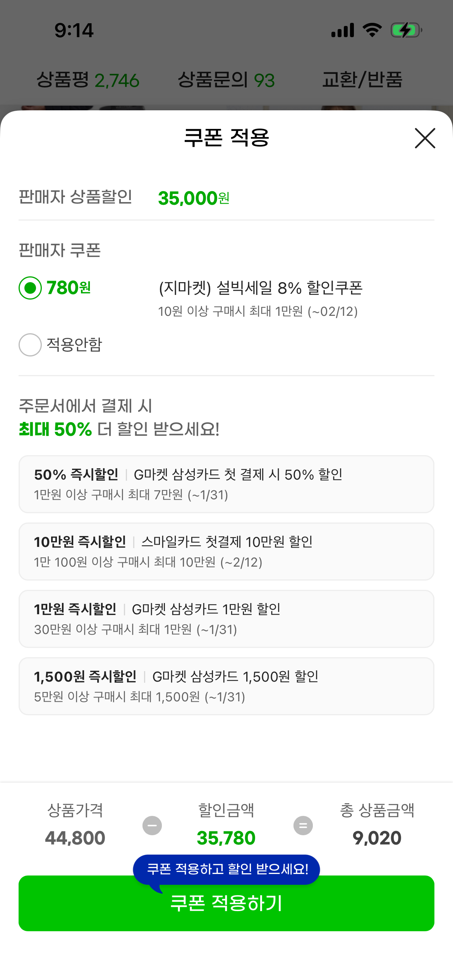
Task: Select the 적용안함 radio option
Action: pos(30,344)
